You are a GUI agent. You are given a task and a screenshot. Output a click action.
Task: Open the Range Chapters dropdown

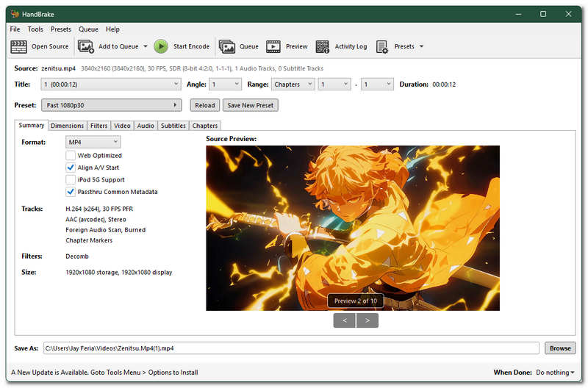click(293, 85)
